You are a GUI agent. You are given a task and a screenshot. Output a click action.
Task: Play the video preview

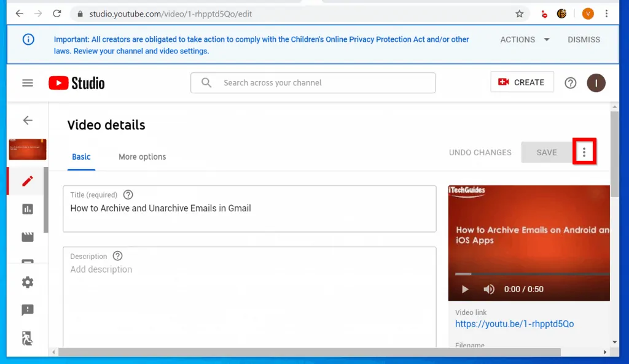click(x=465, y=289)
